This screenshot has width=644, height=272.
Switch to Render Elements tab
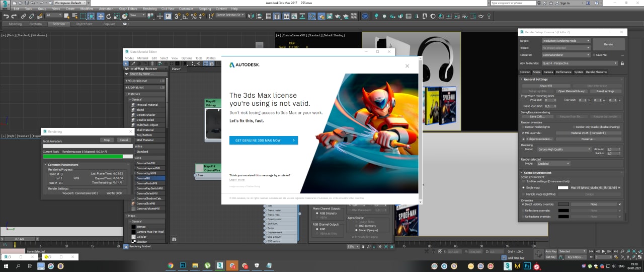click(597, 72)
